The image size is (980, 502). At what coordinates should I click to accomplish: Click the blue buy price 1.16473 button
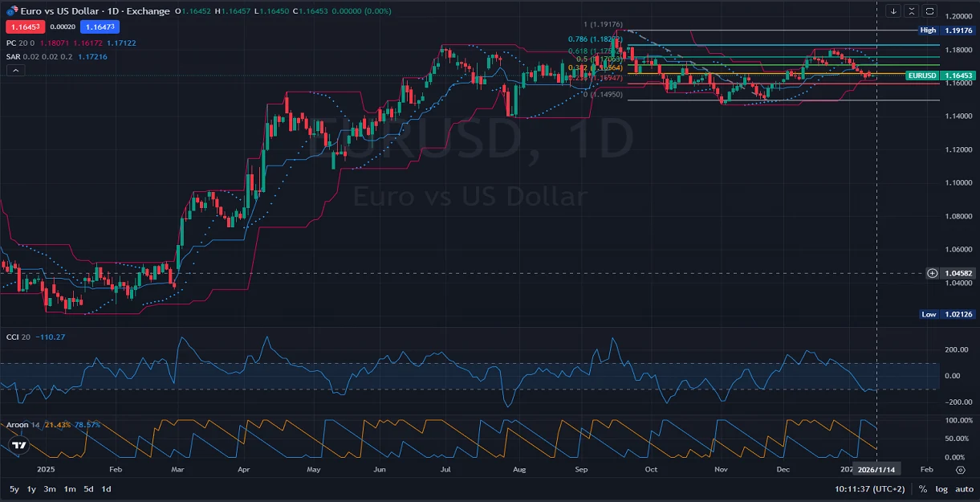tap(99, 27)
